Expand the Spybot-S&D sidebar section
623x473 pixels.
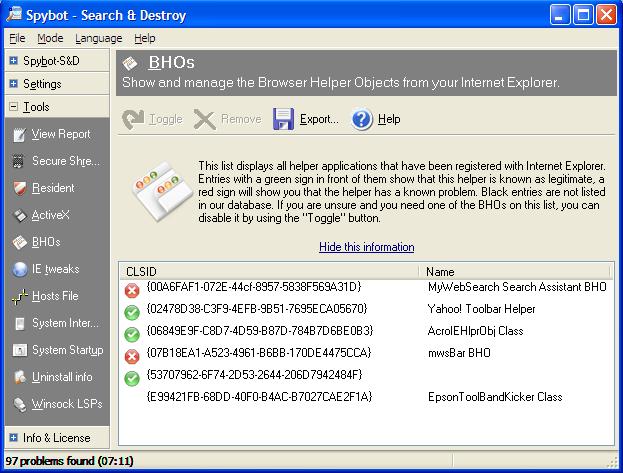14,61
